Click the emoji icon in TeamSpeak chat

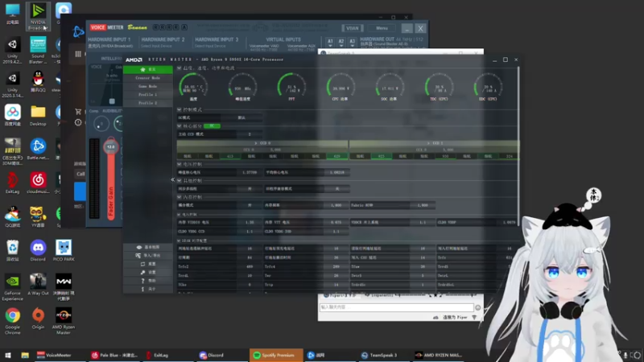[477, 307]
